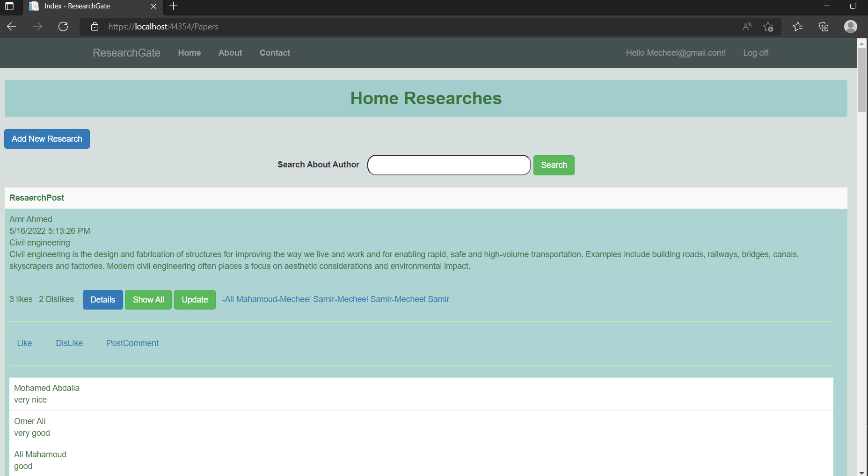Viewport: 868px width, 476px height.
Task: Switch to the Home navigation tab
Action: tap(189, 53)
